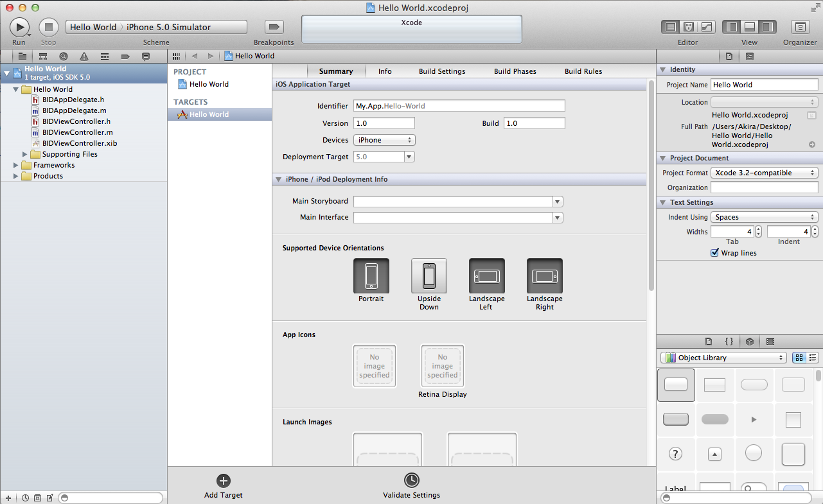Screen dimensions: 823x504
Task: Click the Run button in the toolbar
Action: (19, 27)
